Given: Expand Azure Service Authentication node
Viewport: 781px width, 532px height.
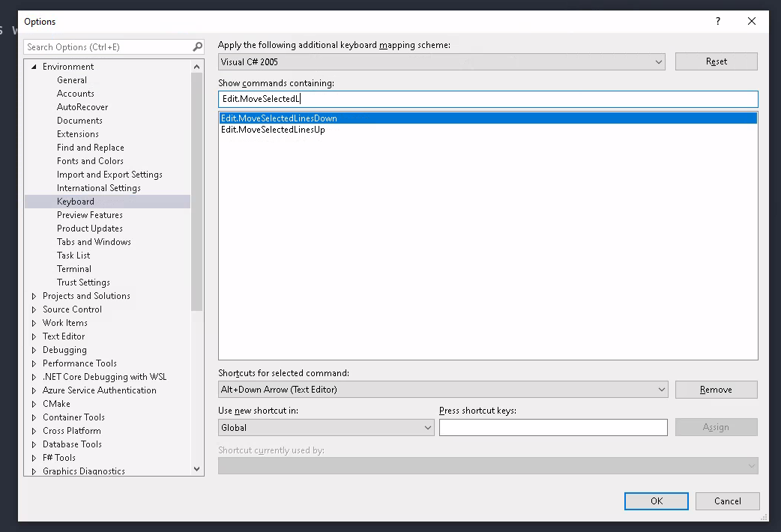Looking at the screenshot, I should click(x=34, y=390).
